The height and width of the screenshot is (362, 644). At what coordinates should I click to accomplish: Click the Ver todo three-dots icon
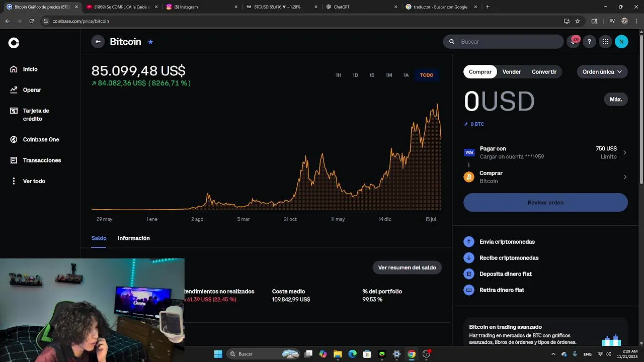(x=14, y=181)
